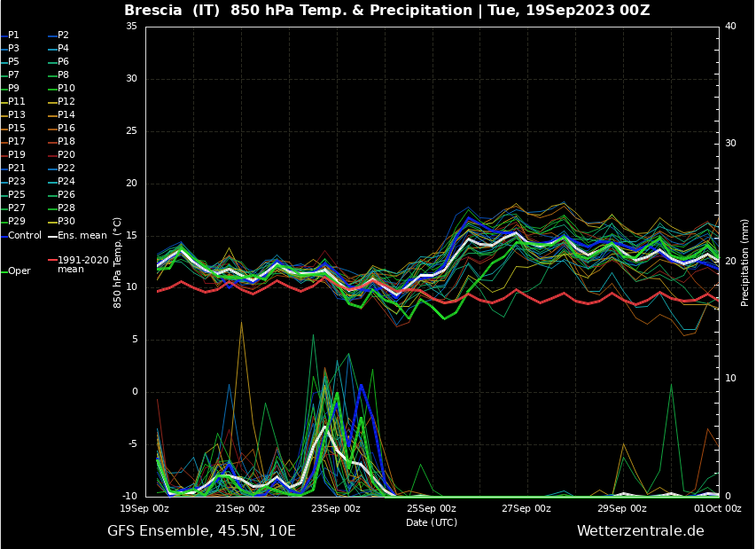Click the 29Sep 00z x-axis label

pyautogui.click(x=622, y=508)
